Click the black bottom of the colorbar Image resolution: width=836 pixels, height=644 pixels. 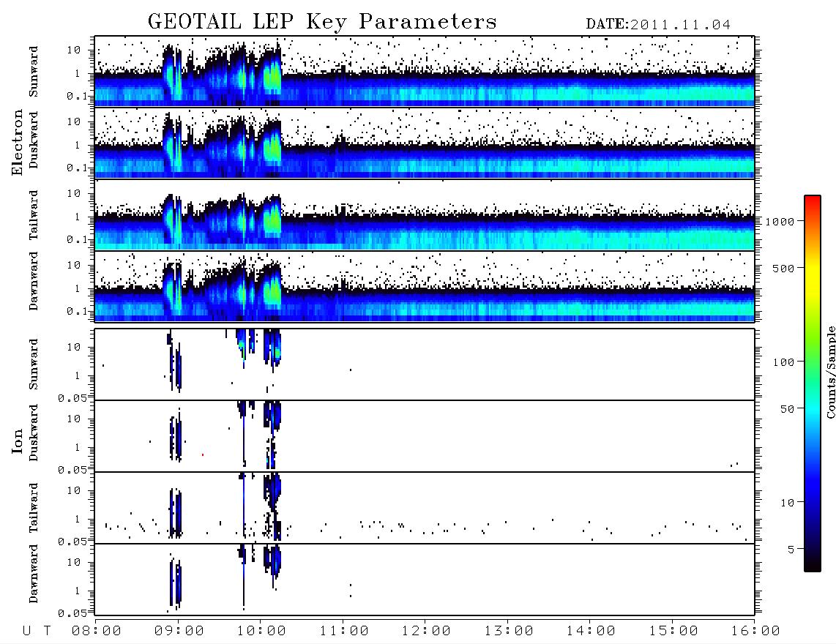pyautogui.click(x=812, y=564)
